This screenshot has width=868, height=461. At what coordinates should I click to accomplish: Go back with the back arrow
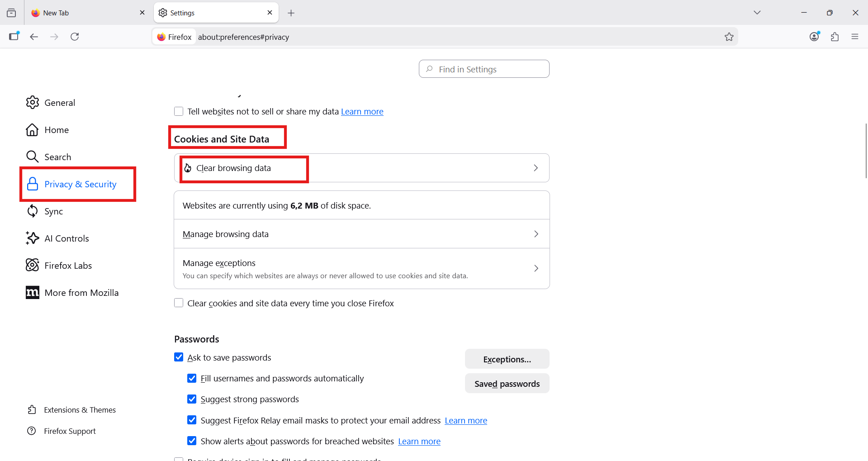tap(34, 37)
